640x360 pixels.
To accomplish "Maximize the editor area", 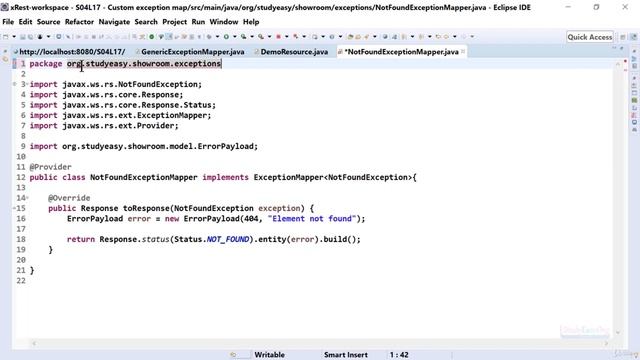I will tap(622, 48).
